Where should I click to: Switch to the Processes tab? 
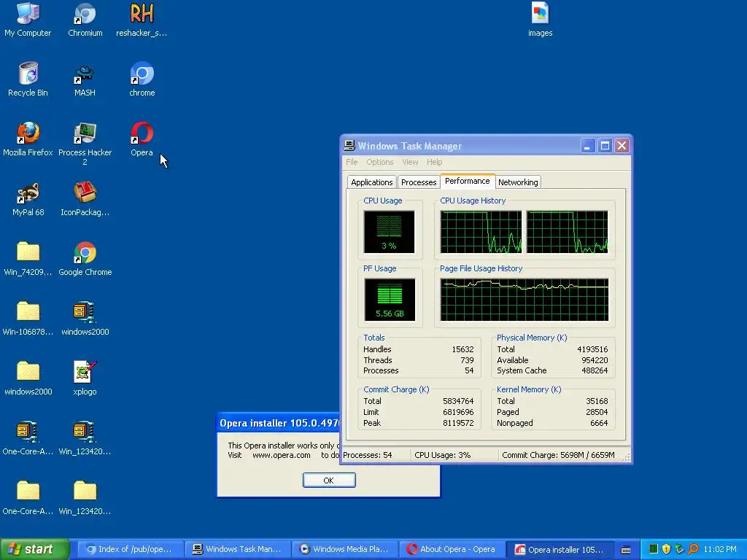click(418, 182)
